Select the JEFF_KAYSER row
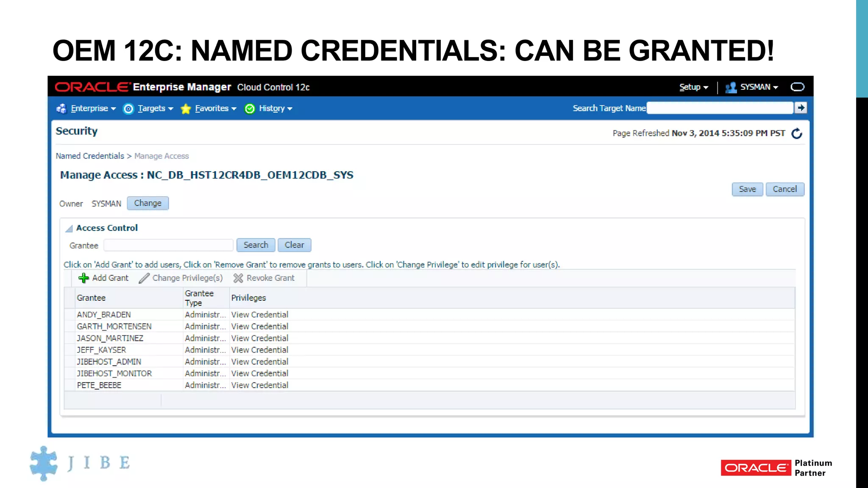 point(429,350)
